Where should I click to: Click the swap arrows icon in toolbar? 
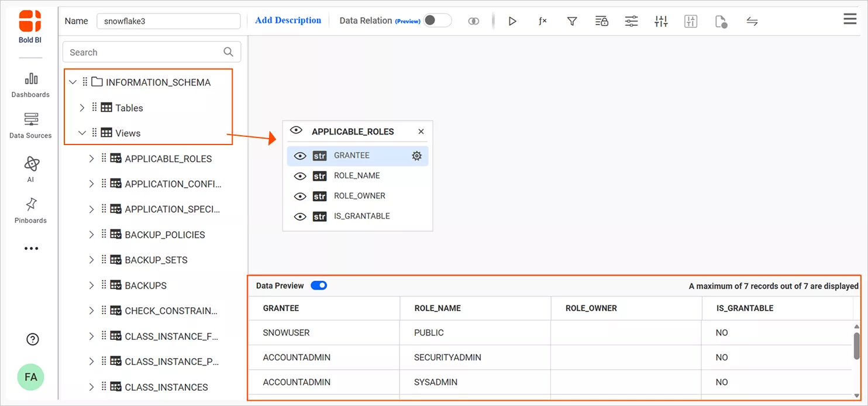coord(752,21)
